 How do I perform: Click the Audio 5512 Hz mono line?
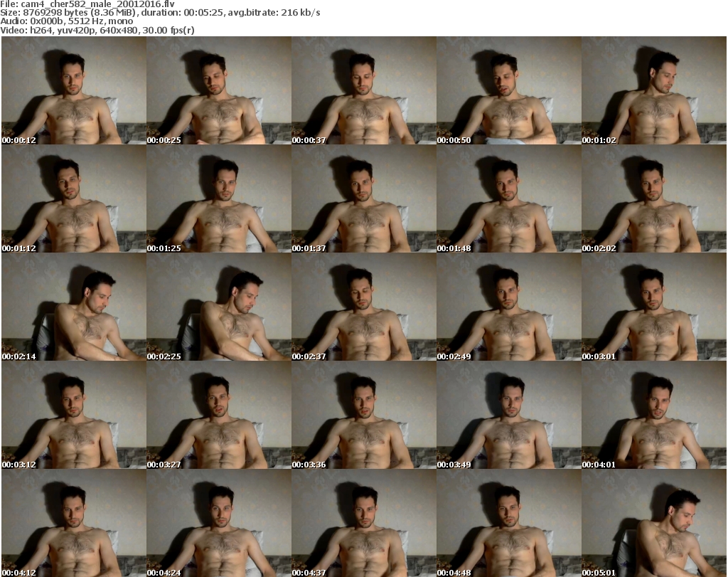[x=67, y=21]
